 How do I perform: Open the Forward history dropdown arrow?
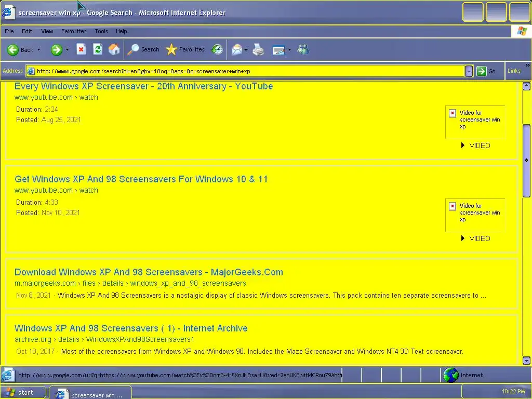(x=67, y=50)
